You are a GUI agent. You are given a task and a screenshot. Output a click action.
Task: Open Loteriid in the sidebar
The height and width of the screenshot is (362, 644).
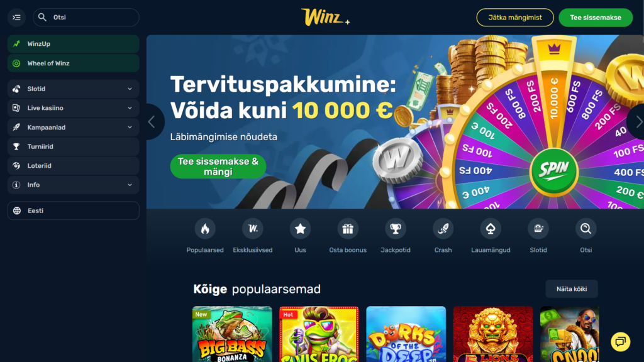(73, 166)
